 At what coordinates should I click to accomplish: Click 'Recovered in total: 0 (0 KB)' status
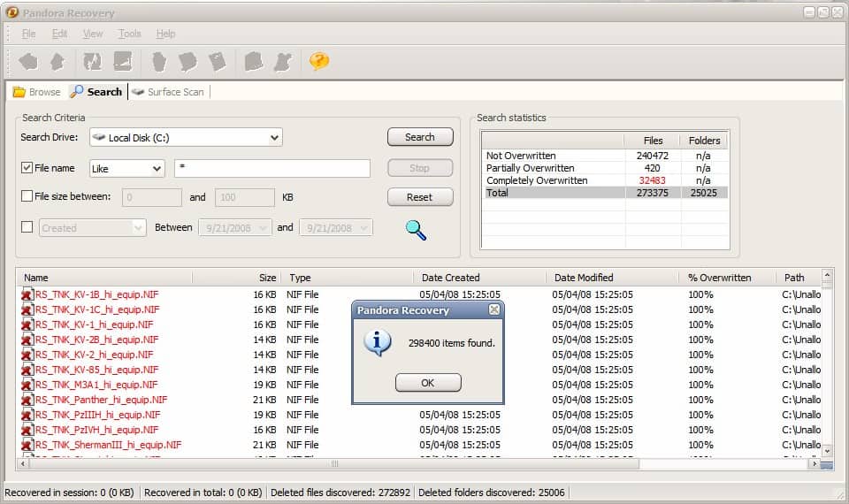click(x=203, y=493)
